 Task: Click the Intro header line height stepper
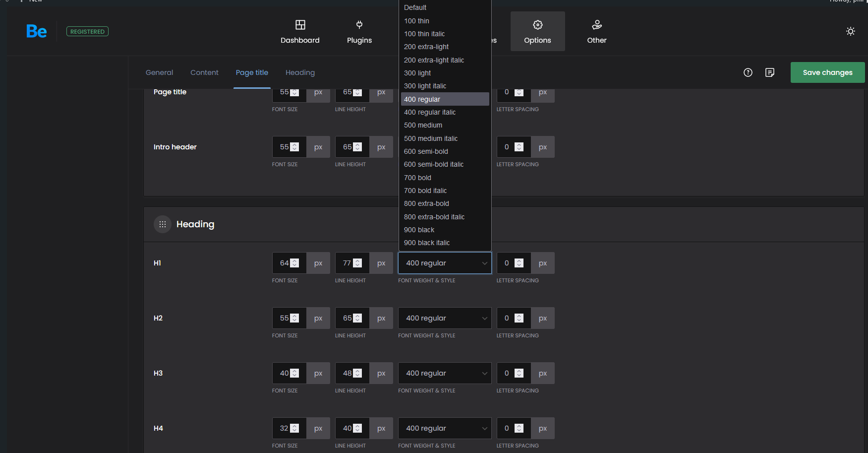coord(357,147)
